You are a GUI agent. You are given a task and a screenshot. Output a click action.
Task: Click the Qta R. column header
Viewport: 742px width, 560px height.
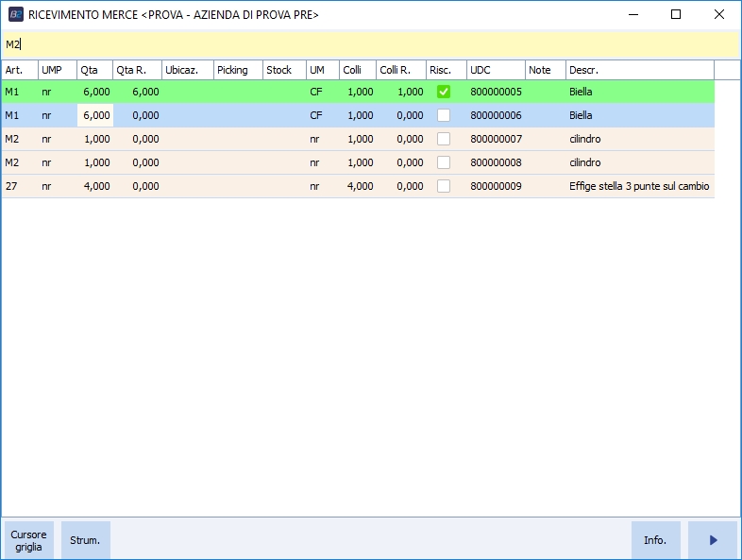tap(137, 70)
